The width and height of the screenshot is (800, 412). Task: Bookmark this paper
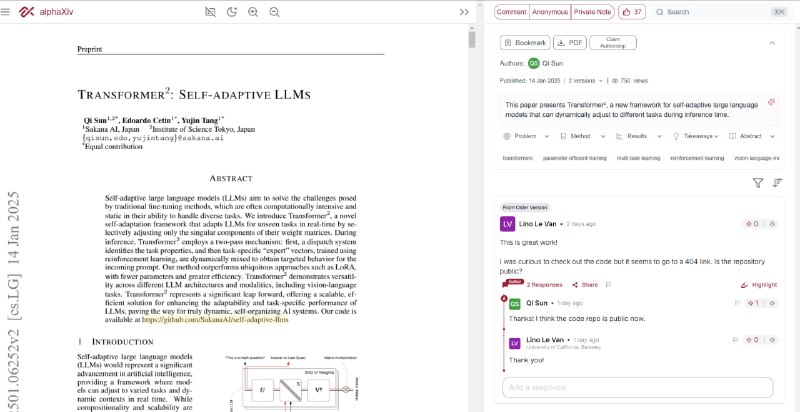[x=525, y=43]
